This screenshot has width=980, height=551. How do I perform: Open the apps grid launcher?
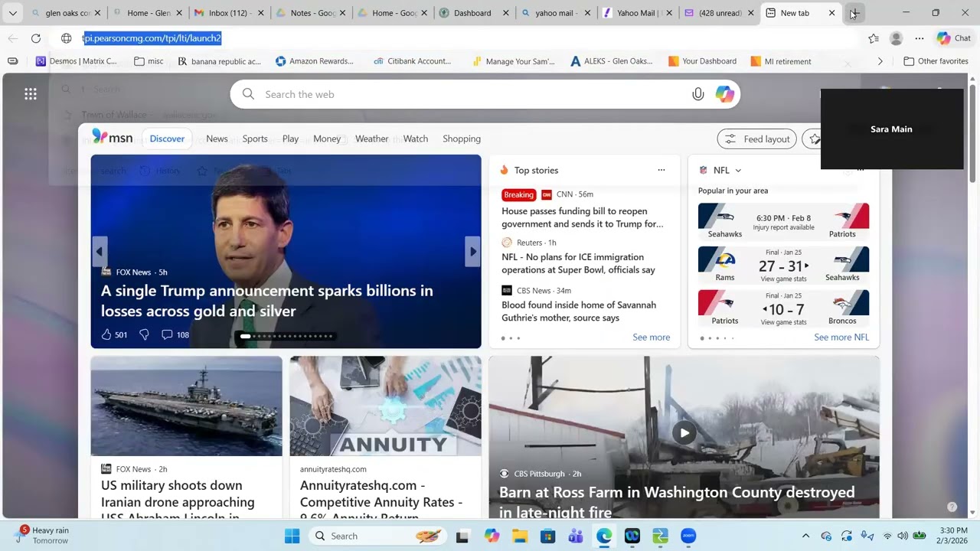coord(31,94)
